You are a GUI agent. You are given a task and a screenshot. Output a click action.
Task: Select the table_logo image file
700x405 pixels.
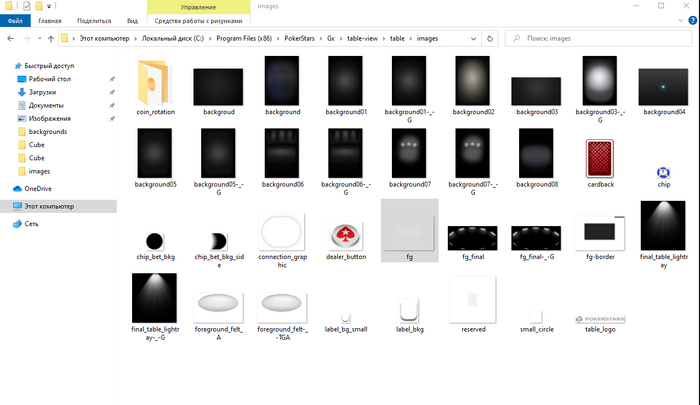tap(600, 323)
